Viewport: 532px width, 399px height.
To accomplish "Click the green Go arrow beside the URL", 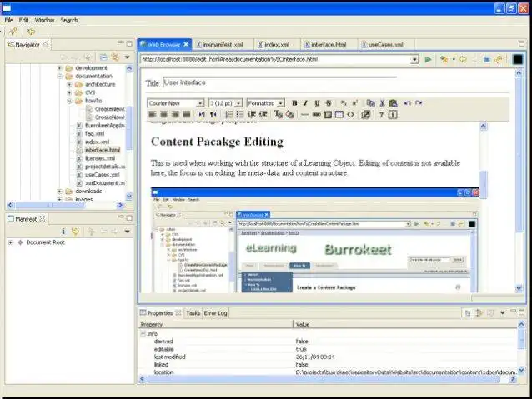I will (x=428, y=60).
